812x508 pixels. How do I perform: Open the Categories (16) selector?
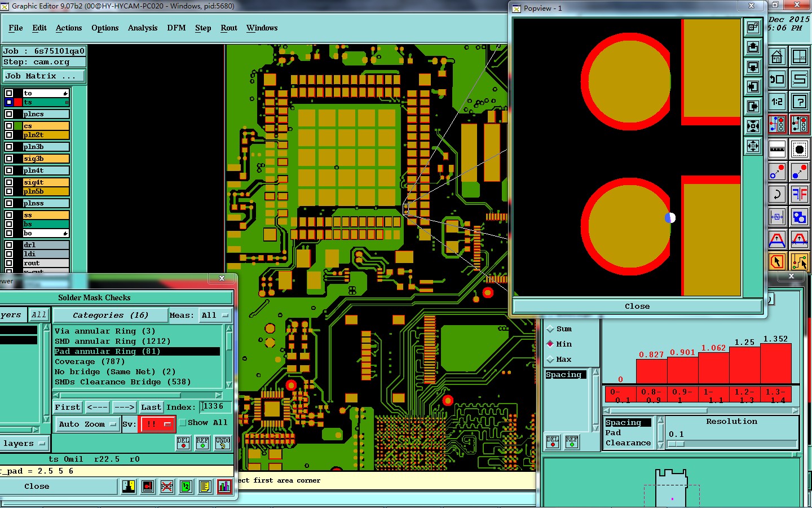point(111,315)
